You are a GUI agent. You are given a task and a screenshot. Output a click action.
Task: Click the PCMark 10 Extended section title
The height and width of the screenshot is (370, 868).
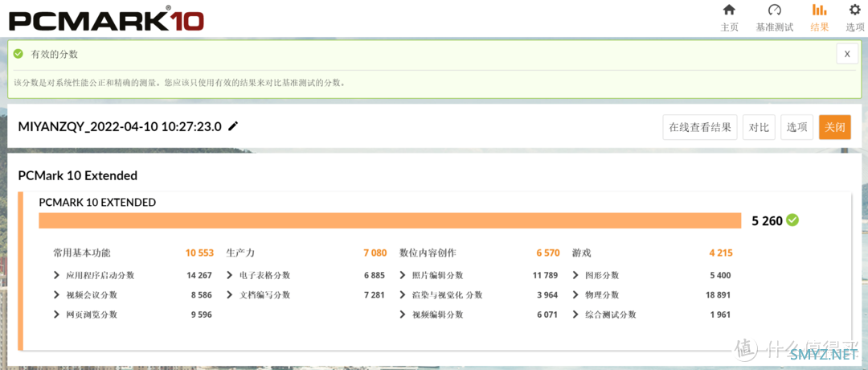pos(77,175)
